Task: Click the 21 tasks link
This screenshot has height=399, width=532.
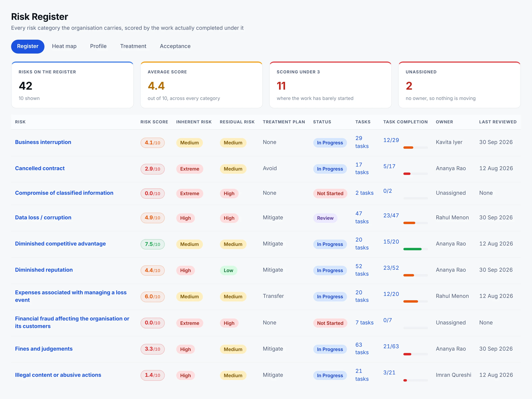Action: tap(362, 375)
